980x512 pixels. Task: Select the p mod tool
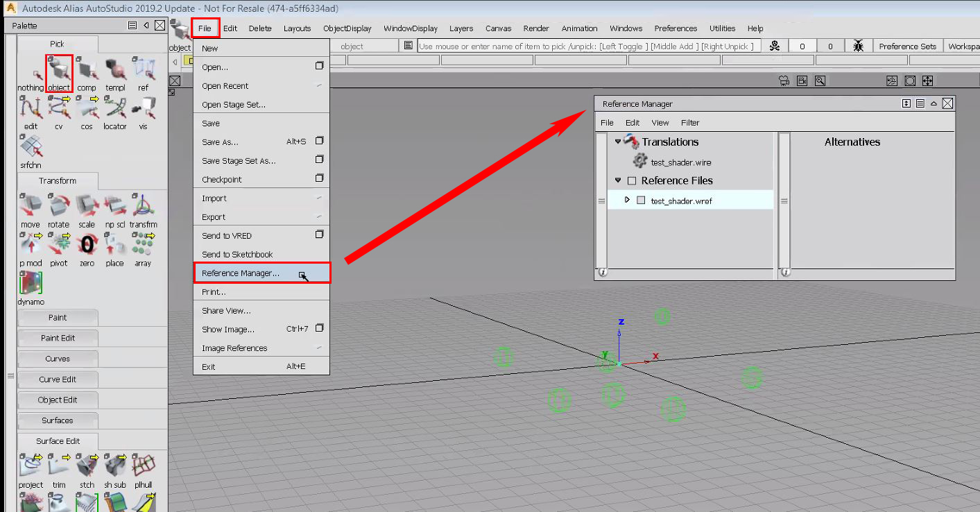31,250
